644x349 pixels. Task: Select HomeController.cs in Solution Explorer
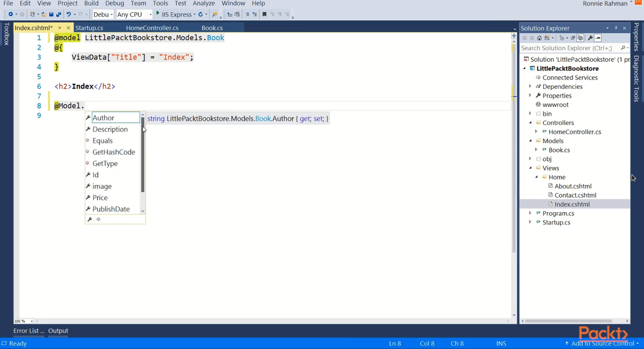(574, 132)
